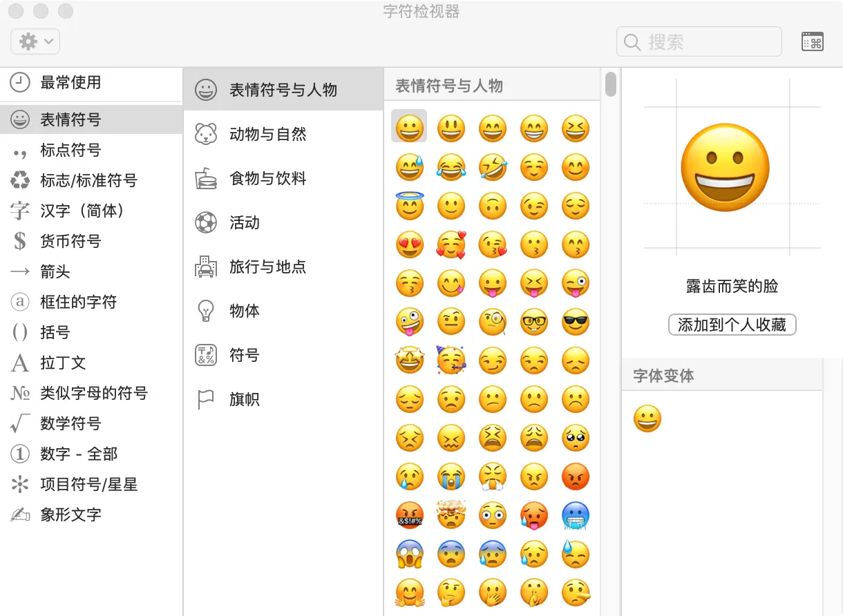Pick the smiling face with three hearts emoji

click(x=451, y=244)
